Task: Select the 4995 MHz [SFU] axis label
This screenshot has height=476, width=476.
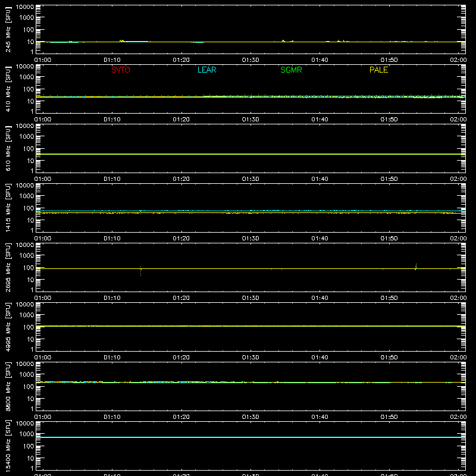Action: coord(8,327)
